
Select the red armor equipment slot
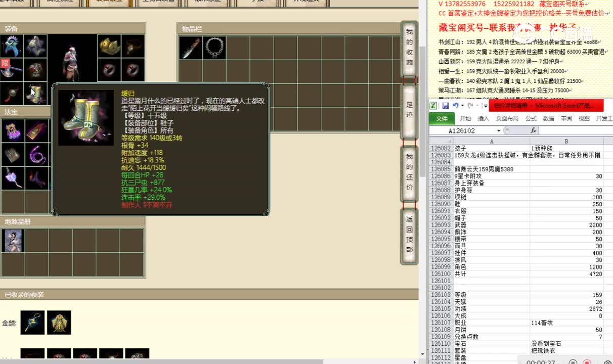(x=35, y=70)
